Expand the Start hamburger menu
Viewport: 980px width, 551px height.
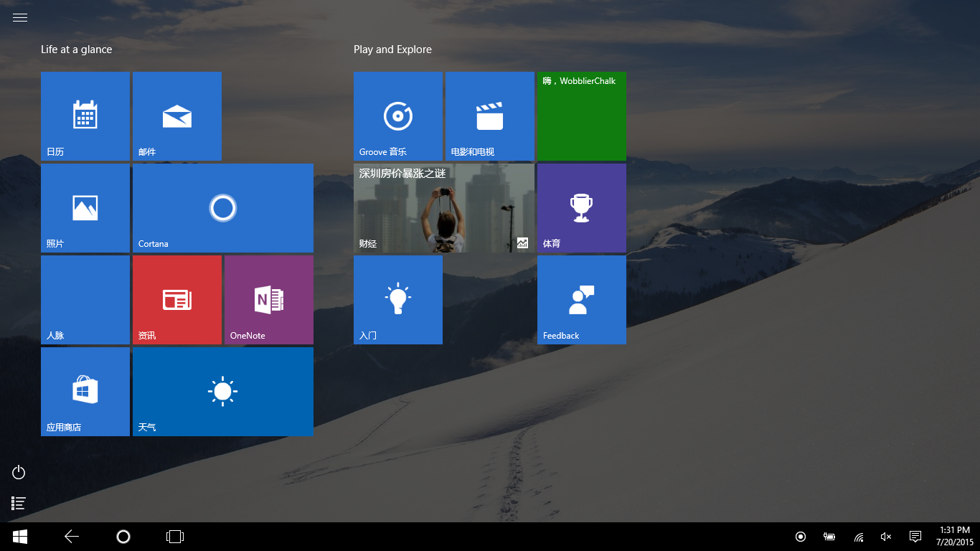click(19, 17)
